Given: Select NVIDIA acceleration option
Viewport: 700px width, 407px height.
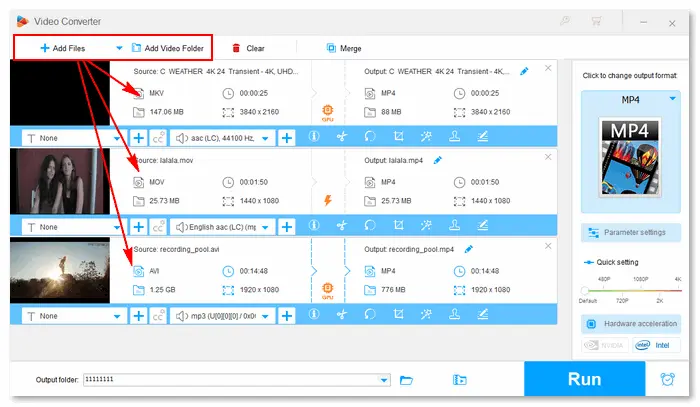Looking at the screenshot, I should [x=605, y=345].
